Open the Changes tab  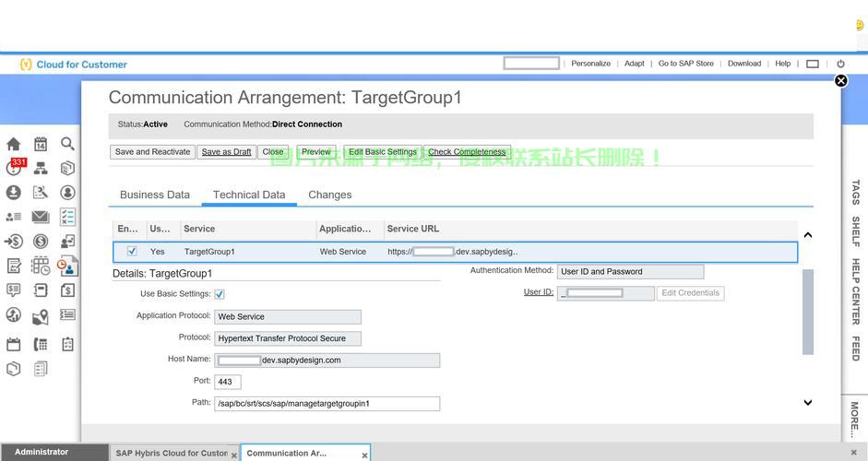tap(329, 195)
